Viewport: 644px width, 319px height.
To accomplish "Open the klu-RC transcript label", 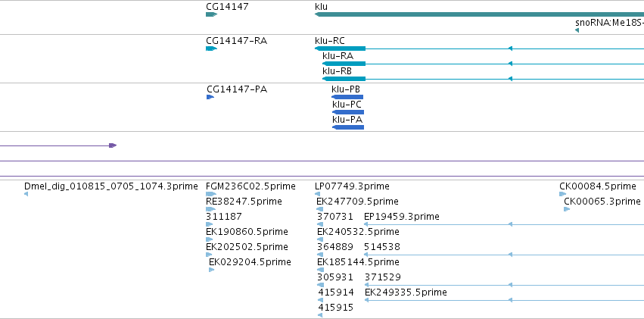I will coord(330,41).
